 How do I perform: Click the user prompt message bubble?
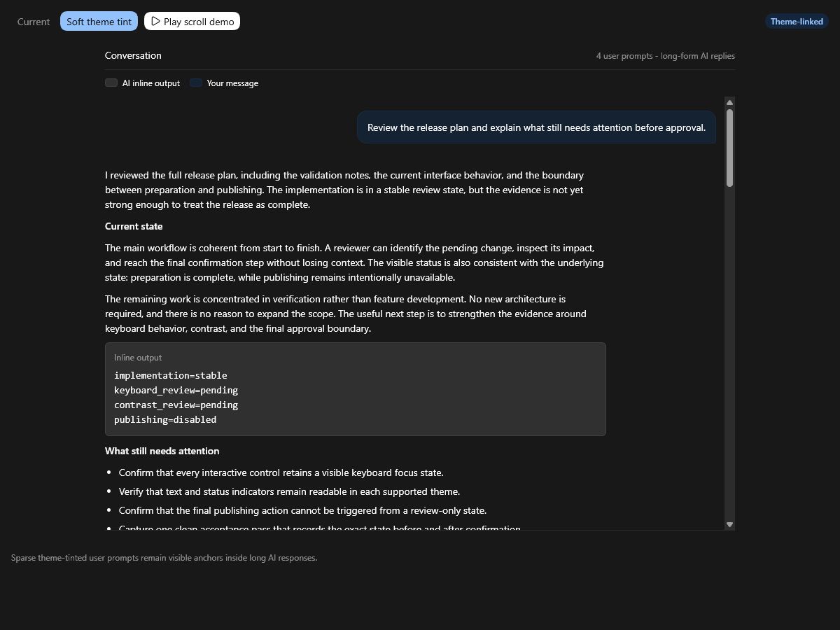pyautogui.click(x=536, y=127)
